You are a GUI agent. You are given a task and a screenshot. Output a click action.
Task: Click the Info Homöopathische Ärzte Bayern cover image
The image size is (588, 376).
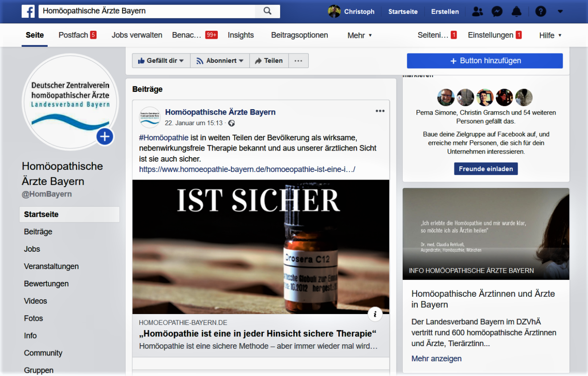(x=486, y=234)
